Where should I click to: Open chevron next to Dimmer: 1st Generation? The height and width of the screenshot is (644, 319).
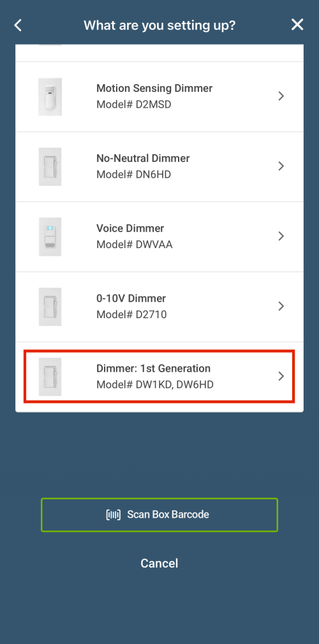tap(281, 376)
